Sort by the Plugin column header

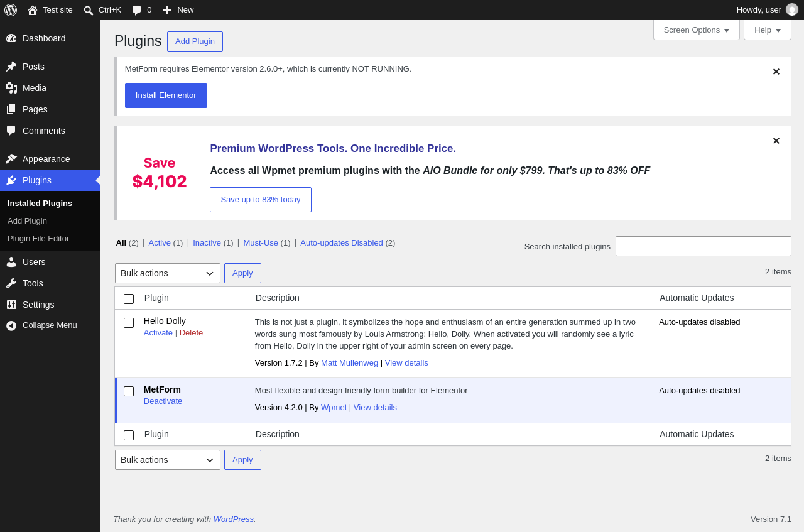click(156, 298)
